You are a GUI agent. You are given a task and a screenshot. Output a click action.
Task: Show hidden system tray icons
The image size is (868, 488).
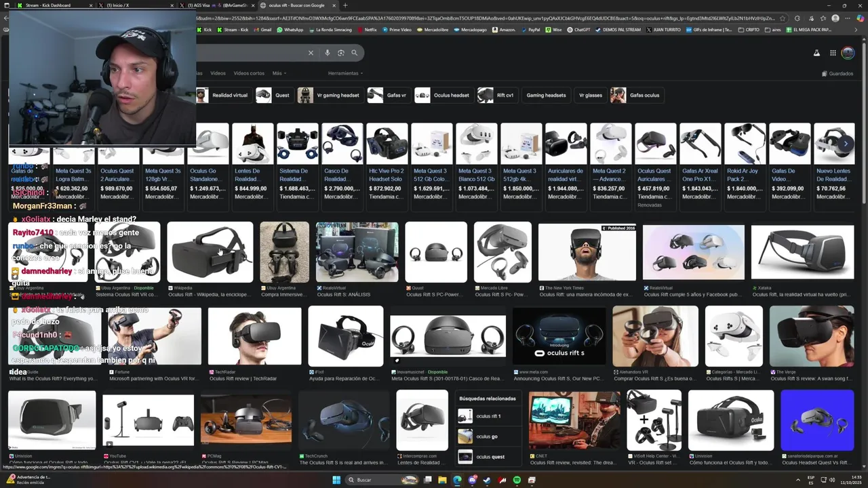point(797,480)
